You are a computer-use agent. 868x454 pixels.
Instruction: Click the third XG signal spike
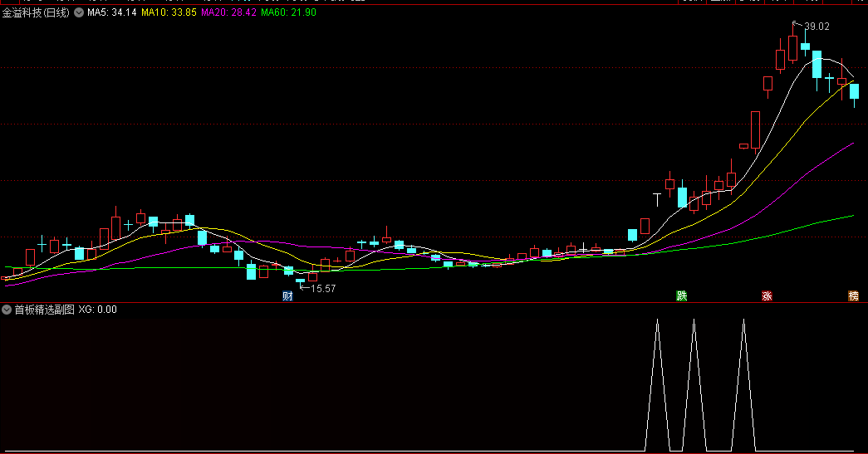click(743, 385)
